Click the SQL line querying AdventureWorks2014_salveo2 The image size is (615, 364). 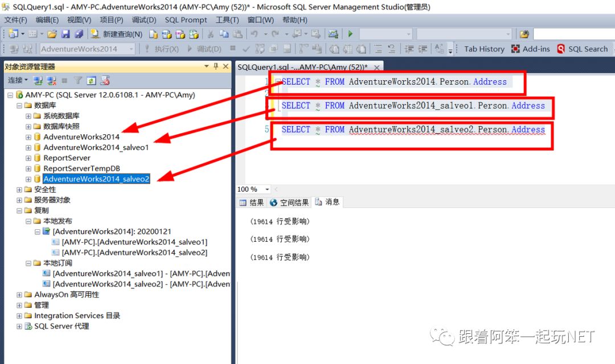(413, 130)
